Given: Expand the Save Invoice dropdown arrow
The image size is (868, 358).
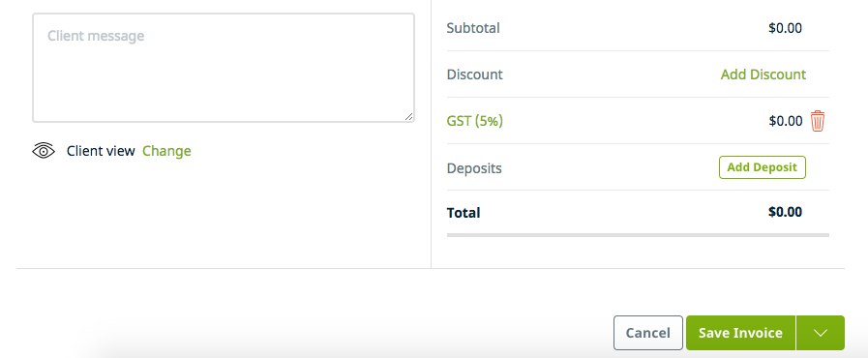Looking at the screenshot, I should pos(821,333).
